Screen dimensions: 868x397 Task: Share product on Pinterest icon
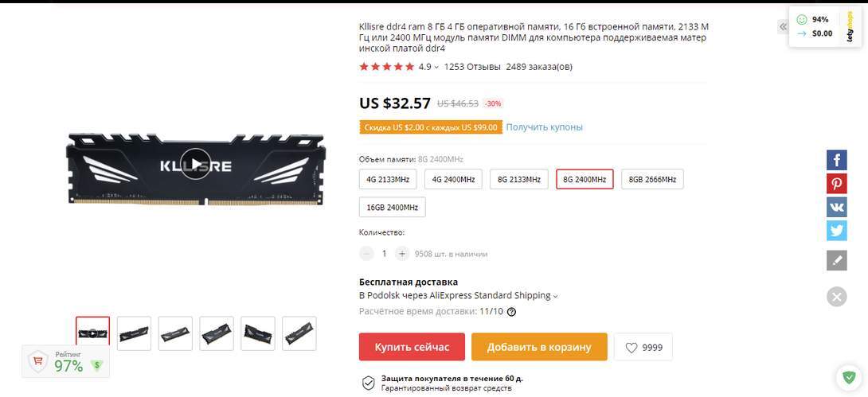coord(836,184)
